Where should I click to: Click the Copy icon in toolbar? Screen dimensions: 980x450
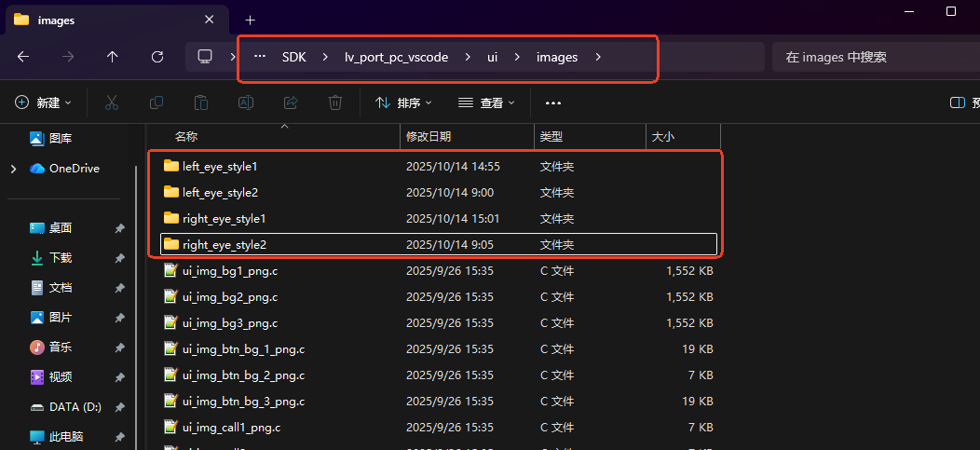pyautogui.click(x=157, y=102)
